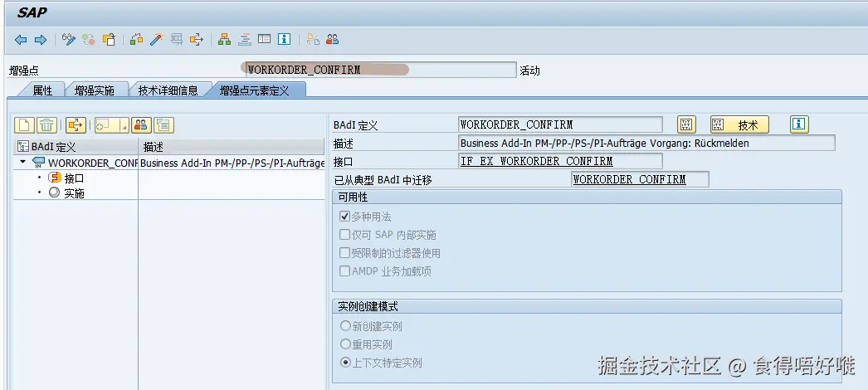
Task: Click the two-persons icon in tree toolbar
Action: (141, 125)
